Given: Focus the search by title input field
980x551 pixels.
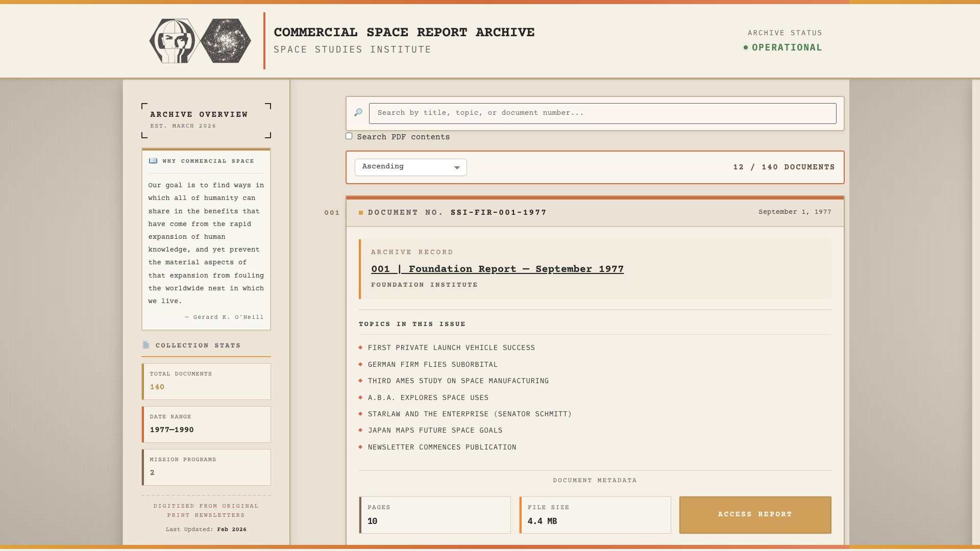Looking at the screenshot, I should click(x=603, y=113).
